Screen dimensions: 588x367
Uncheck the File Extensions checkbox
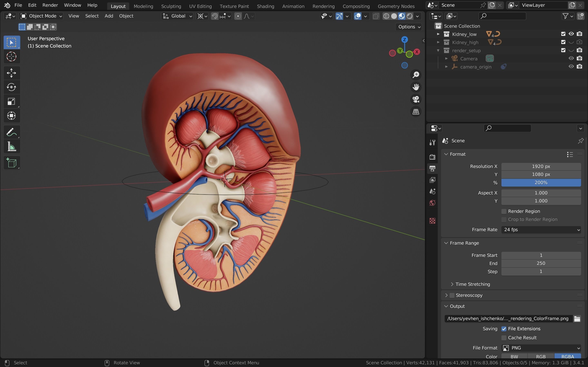[x=504, y=329]
